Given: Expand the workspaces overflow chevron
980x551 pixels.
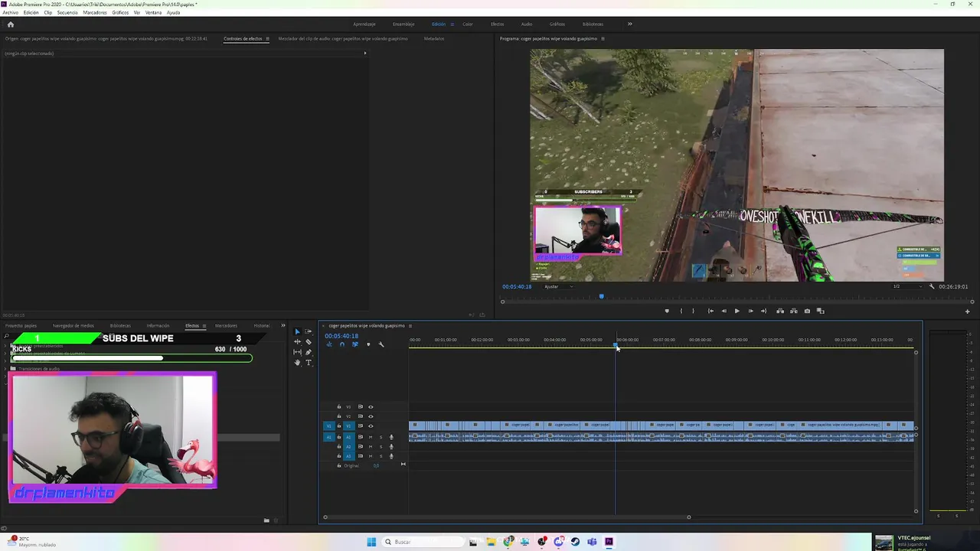Looking at the screenshot, I should point(630,24).
